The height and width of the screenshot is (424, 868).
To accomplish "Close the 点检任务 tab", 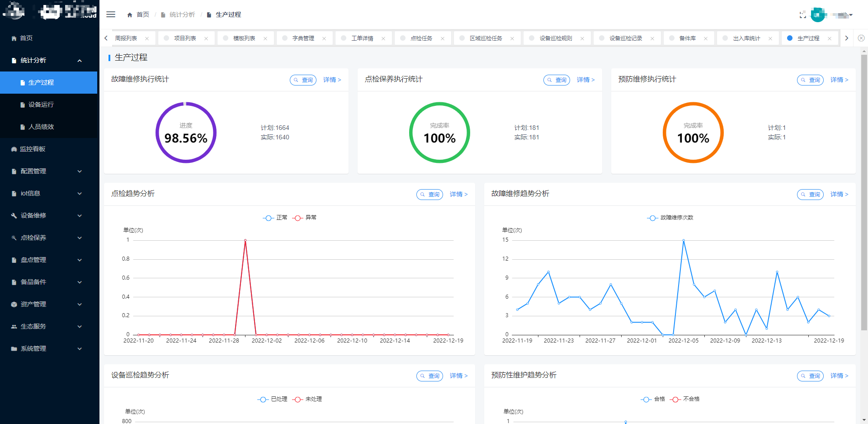I will coord(443,38).
